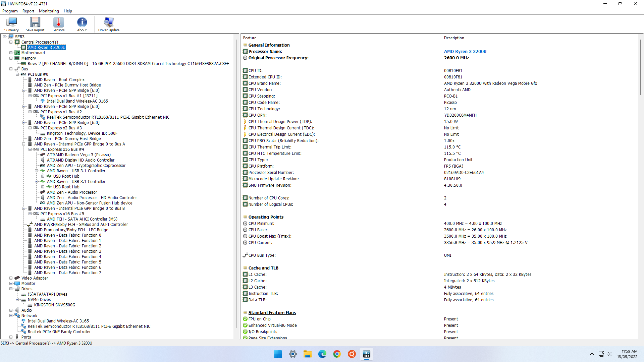The image size is (644, 362).
Task: Show hidden tray icons chevron
Action: [592, 354]
